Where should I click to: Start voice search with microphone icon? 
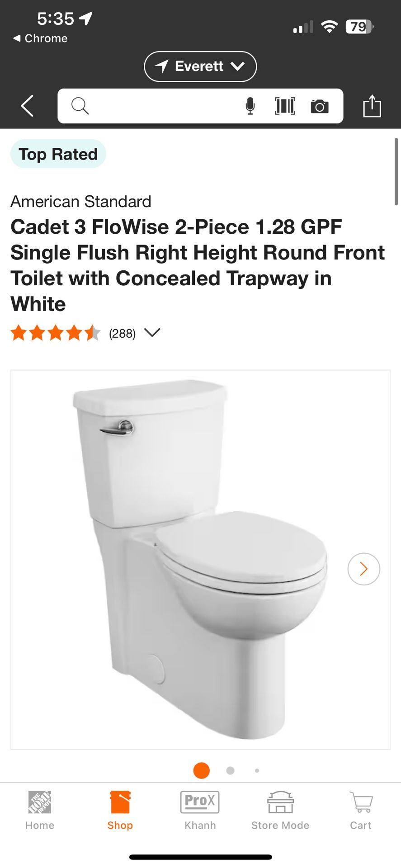(x=250, y=106)
